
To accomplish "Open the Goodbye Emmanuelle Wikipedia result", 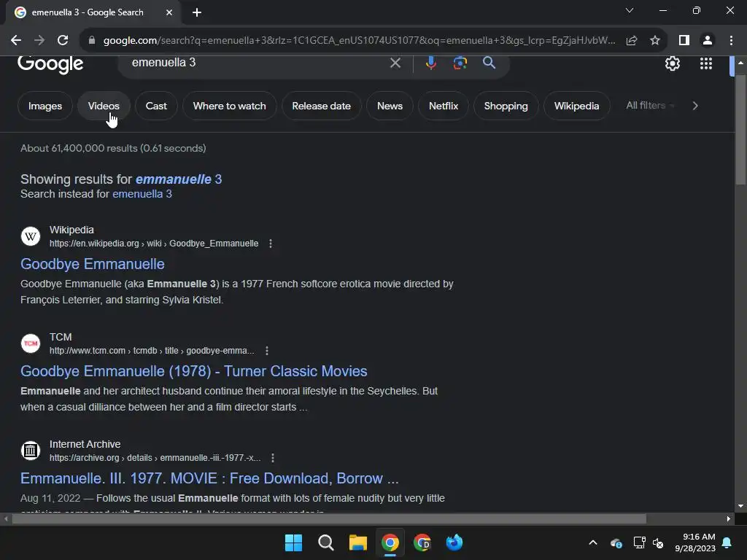I will (93, 264).
